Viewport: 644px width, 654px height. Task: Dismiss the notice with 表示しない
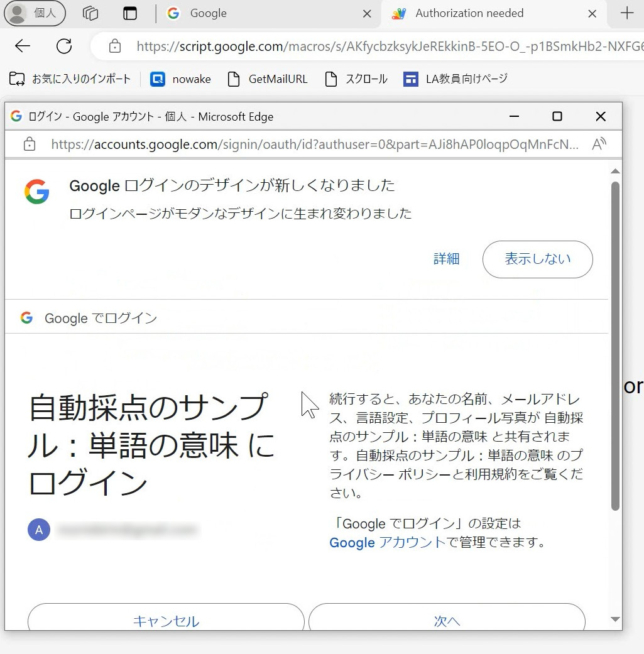click(537, 259)
